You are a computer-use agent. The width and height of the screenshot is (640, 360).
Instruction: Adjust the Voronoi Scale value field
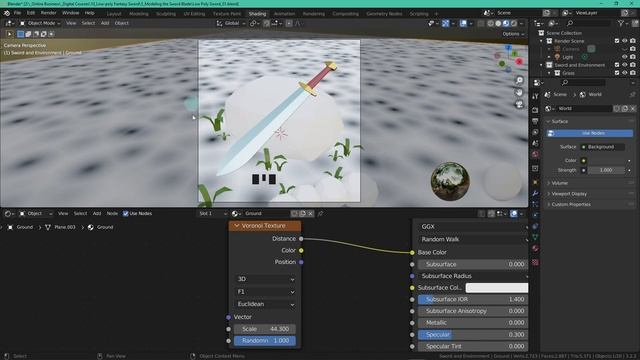(265, 329)
